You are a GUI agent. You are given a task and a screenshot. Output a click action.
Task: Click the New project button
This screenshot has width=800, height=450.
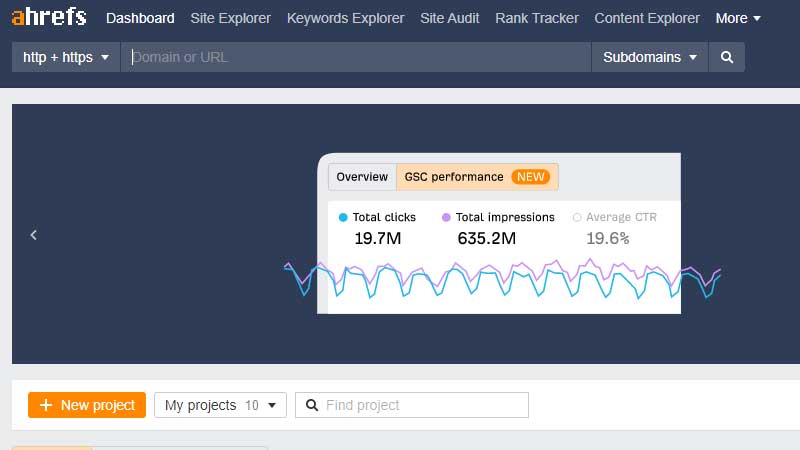point(87,405)
